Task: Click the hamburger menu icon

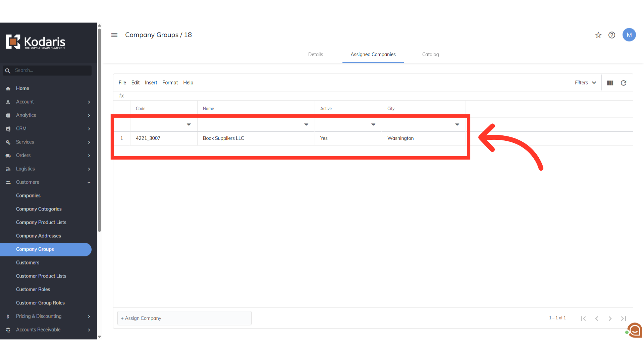Action: point(114,35)
